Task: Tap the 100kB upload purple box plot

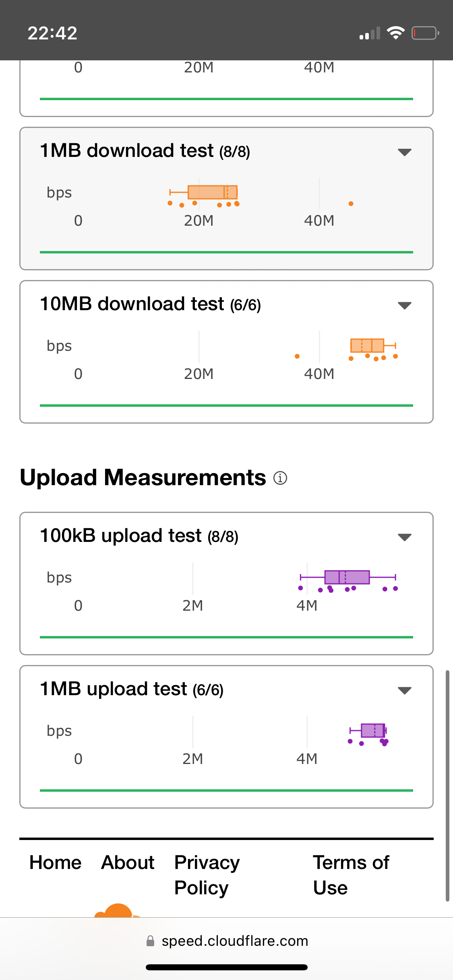Action: 348,577
